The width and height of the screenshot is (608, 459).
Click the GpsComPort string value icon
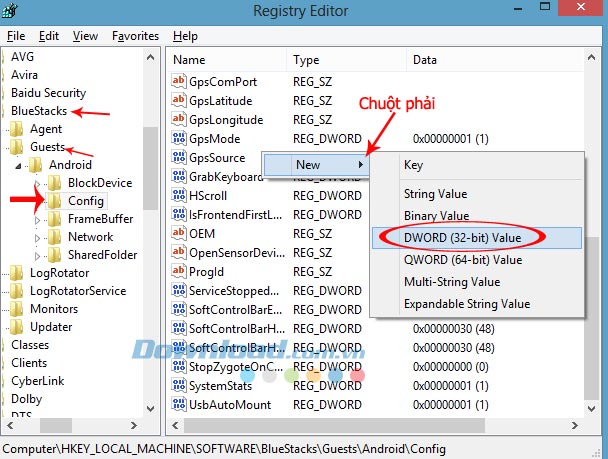(x=178, y=81)
